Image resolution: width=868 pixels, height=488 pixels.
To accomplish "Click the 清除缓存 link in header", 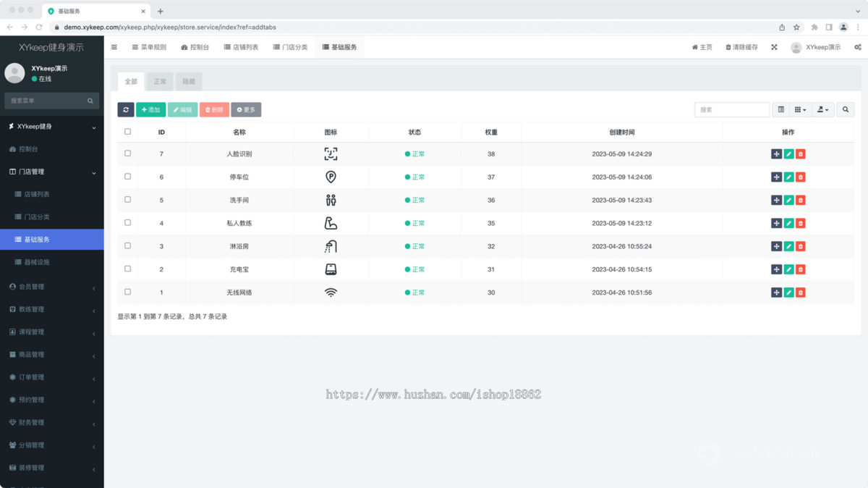I will 741,47.
